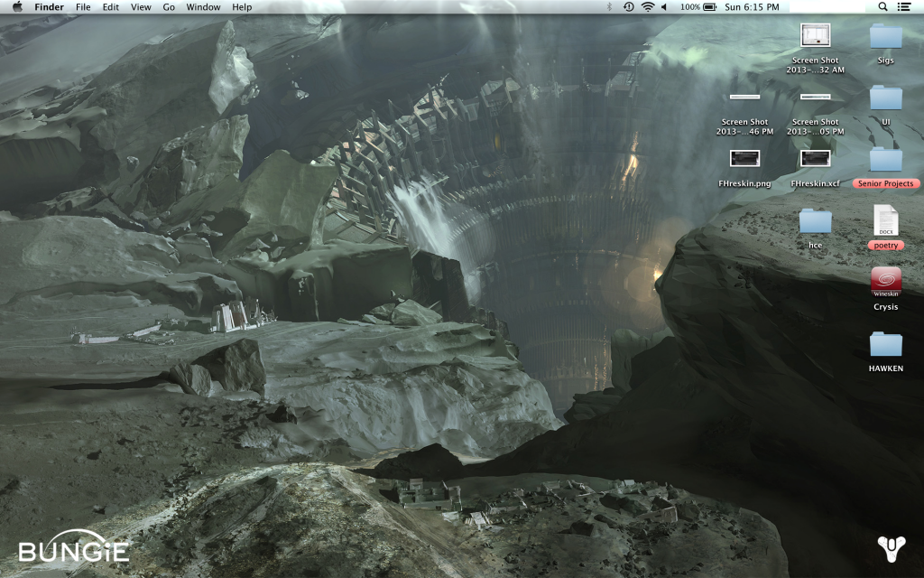Open the Edit menu

pos(111,7)
